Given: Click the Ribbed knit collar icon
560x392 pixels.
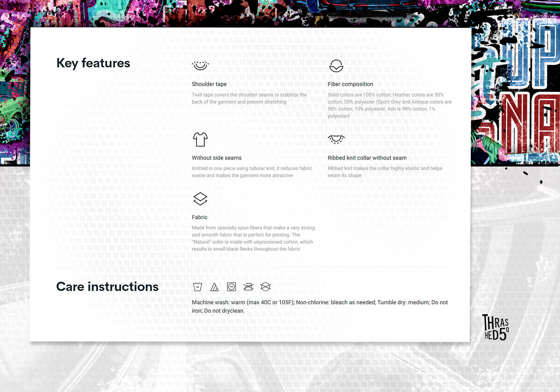Looking at the screenshot, I should [336, 139].
